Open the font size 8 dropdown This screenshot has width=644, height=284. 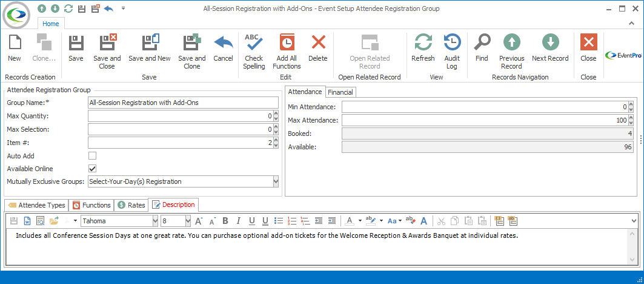[188, 221]
